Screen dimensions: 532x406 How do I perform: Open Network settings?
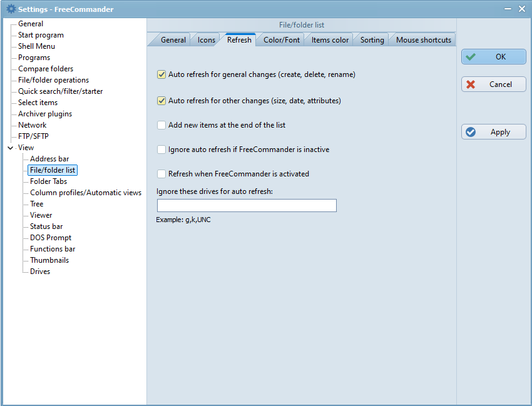(x=32, y=125)
